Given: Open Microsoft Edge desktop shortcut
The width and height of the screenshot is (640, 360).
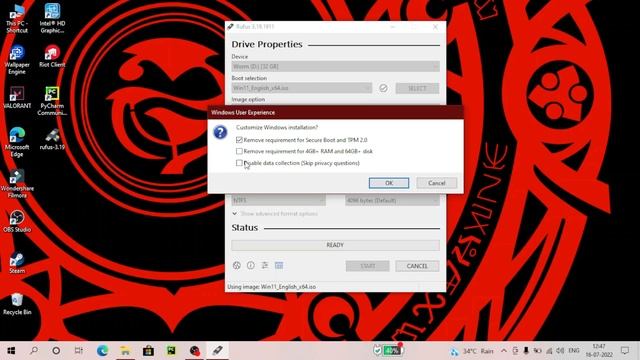Looking at the screenshot, I should 17,142.
